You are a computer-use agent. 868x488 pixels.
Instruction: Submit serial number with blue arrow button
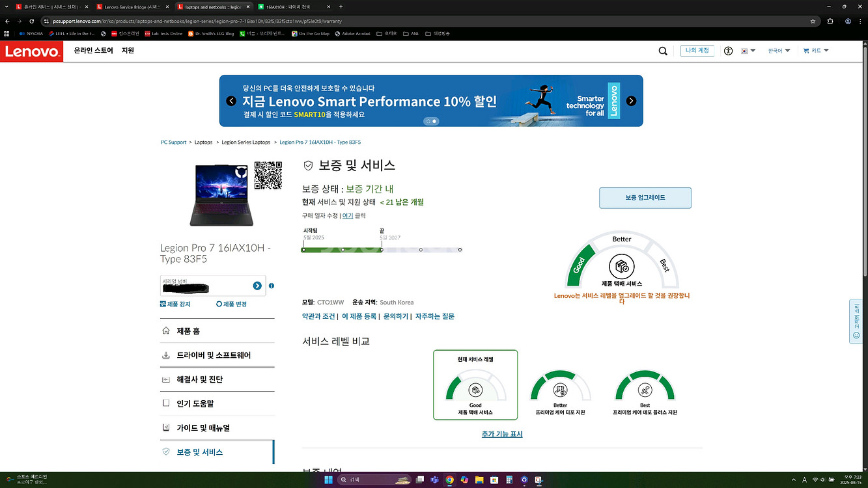[257, 286]
